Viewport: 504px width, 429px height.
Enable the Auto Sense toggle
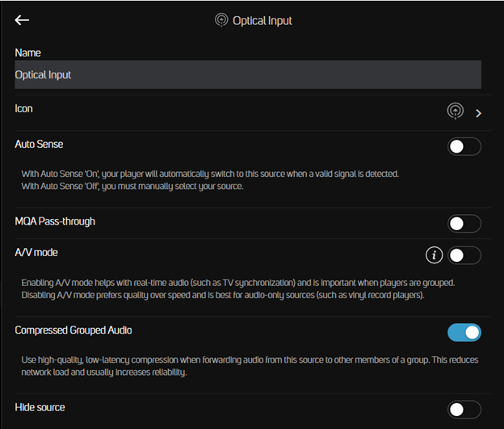(464, 147)
